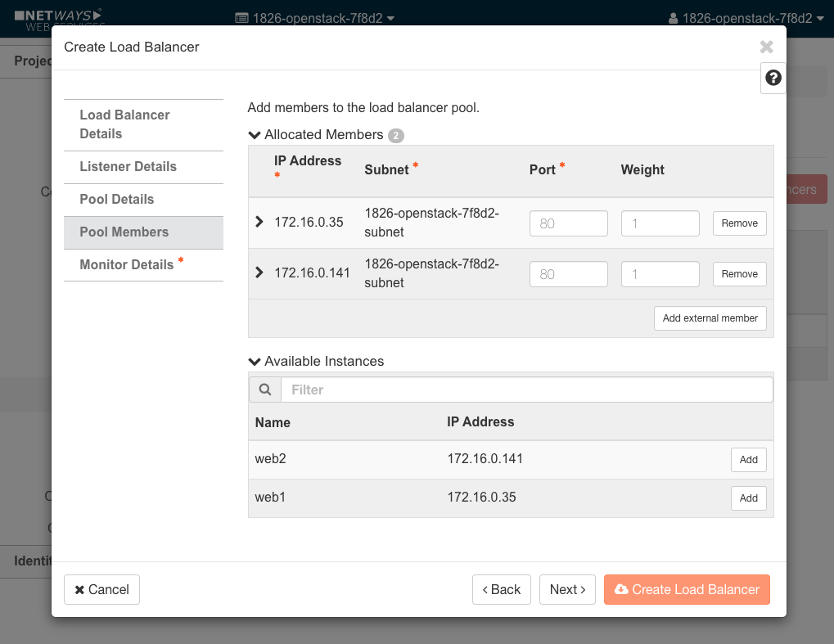
Task: Click the help question mark icon
Action: (x=773, y=78)
